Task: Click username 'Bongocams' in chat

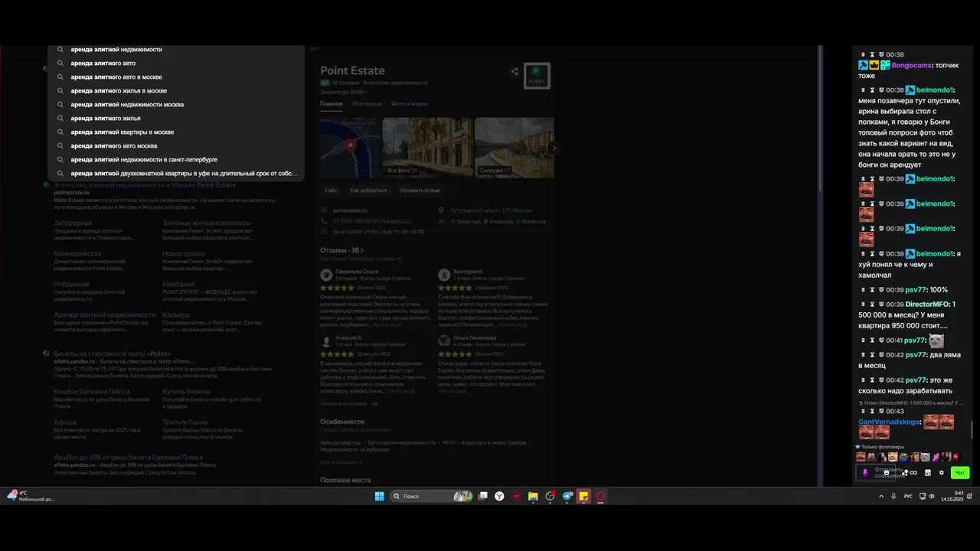Action: tap(910, 65)
